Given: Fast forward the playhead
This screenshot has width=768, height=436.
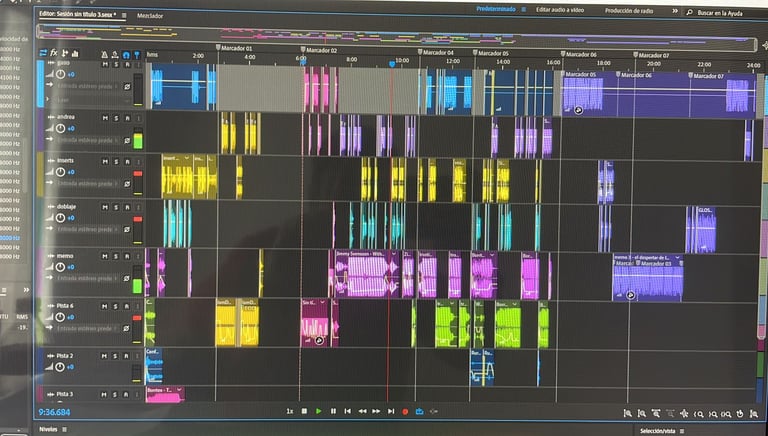Looking at the screenshot, I should 376,411.
